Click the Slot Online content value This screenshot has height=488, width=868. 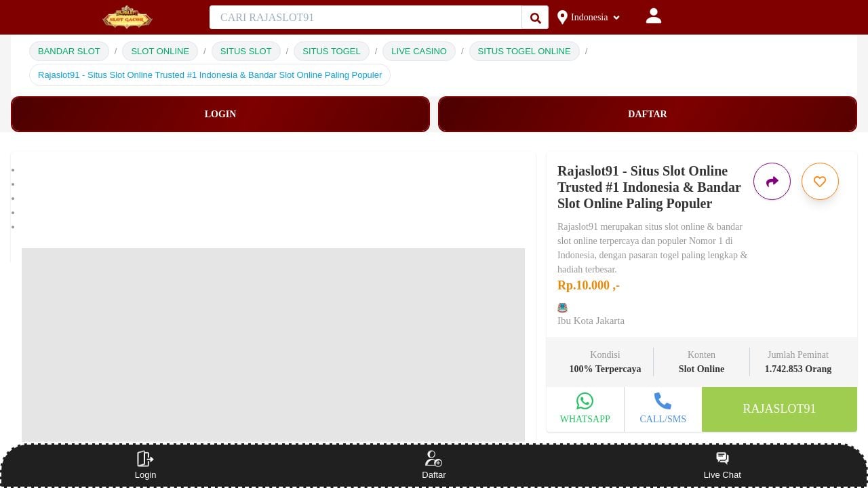pyautogui.click(x=701, y=369)
